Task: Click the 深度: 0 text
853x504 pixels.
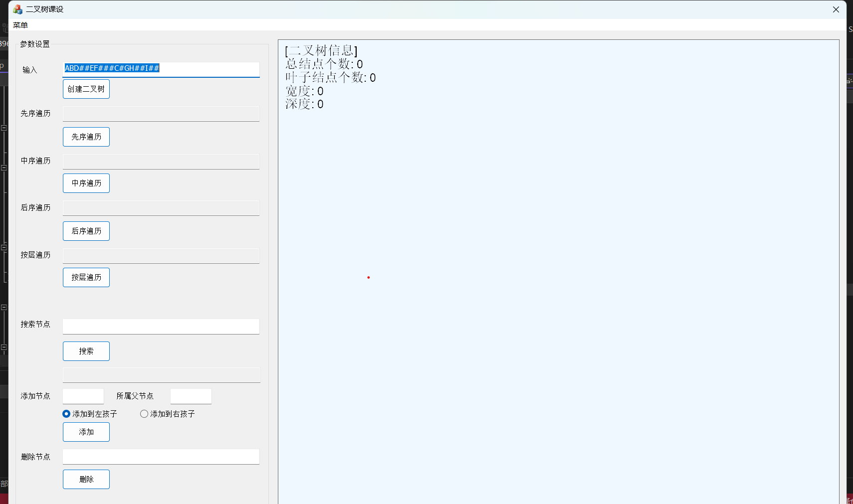Action: click(x=304, y=104)
